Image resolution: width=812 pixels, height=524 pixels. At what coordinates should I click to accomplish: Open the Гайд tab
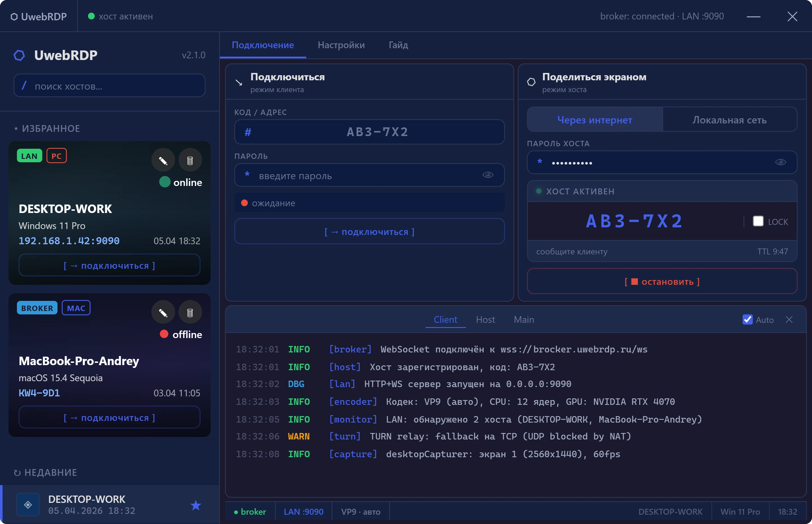[x=398, y=45]
